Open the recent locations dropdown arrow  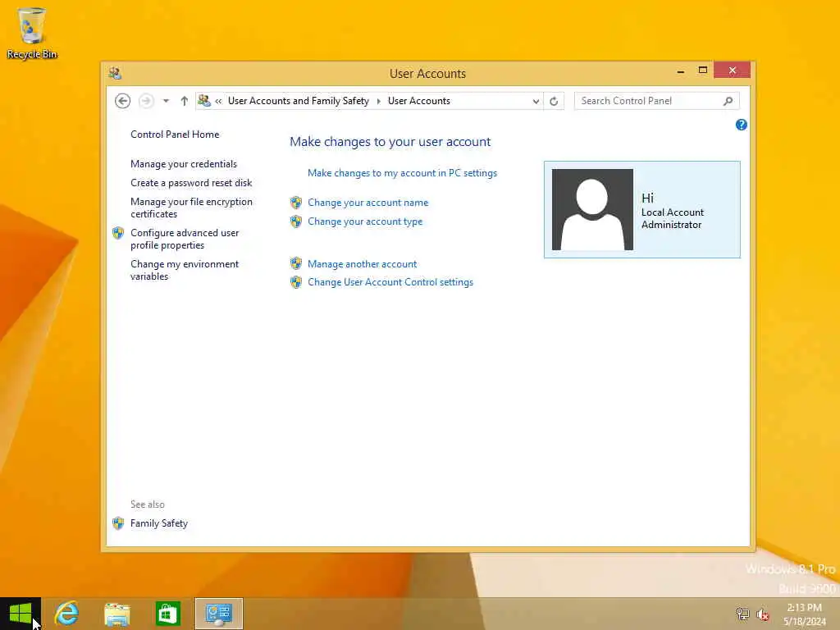(166, 101)
